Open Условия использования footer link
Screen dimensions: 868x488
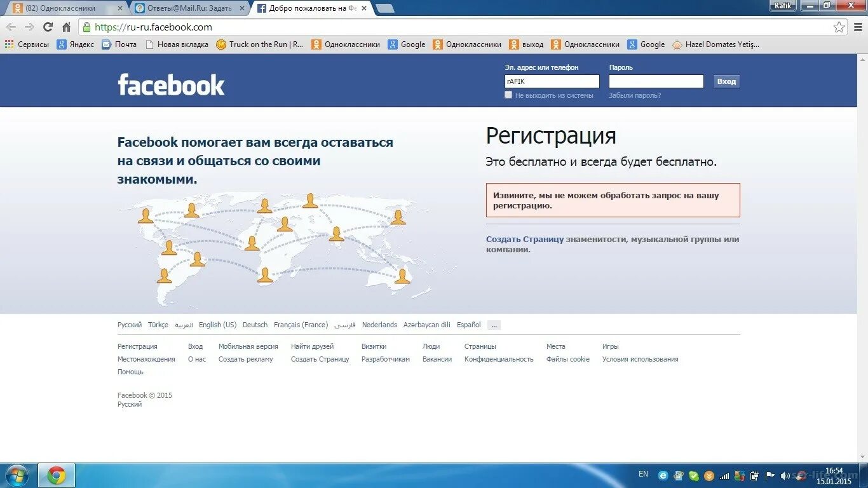point(641,359)
